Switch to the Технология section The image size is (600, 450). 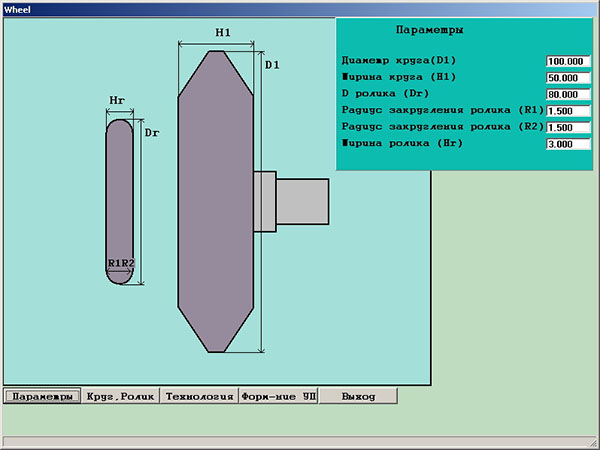coord(199,396)
